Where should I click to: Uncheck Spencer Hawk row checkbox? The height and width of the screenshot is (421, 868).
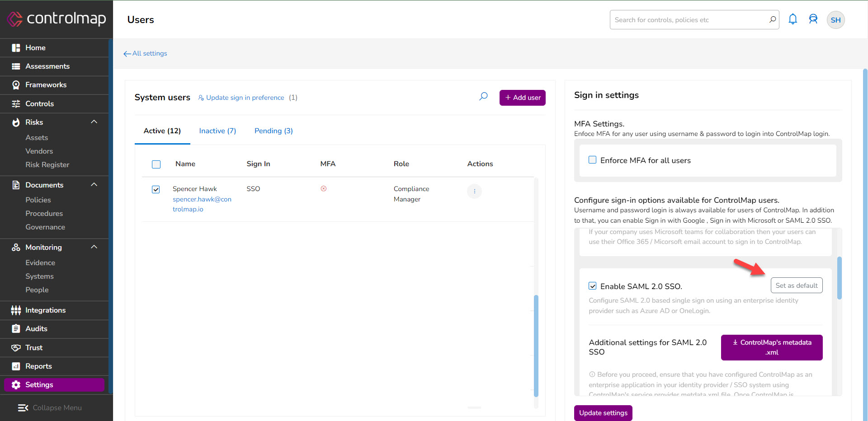(x=156, y=189)
